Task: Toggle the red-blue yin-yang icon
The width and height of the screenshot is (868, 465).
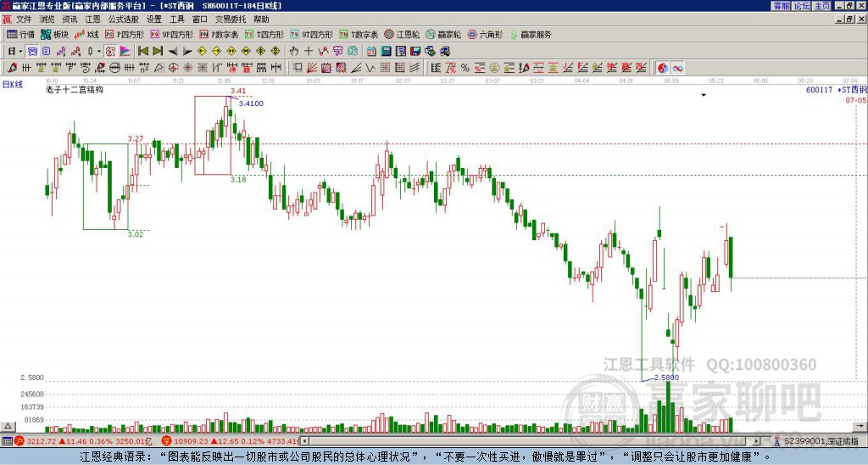Action: [663, 68]
